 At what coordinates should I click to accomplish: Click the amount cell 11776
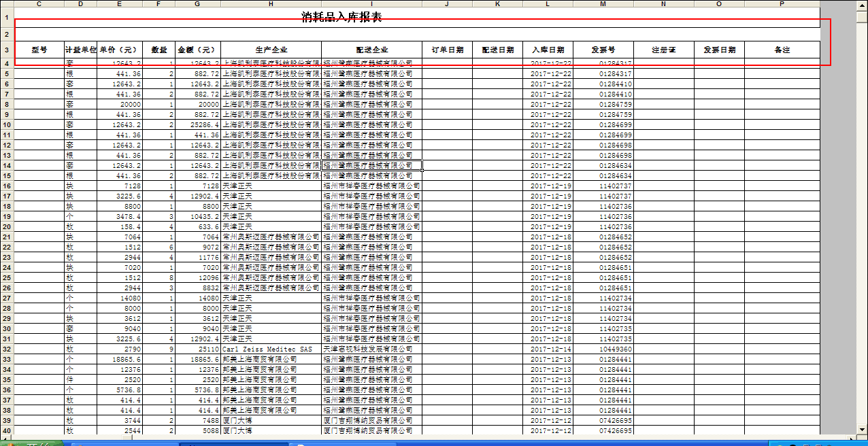197,257
